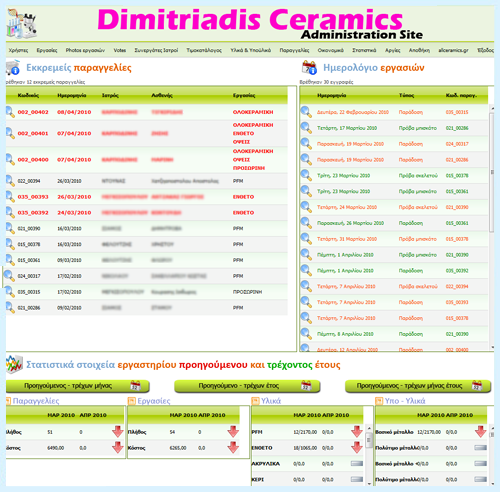Click the Κωδικός column header

pyautogui.click(x=28, y=95)
